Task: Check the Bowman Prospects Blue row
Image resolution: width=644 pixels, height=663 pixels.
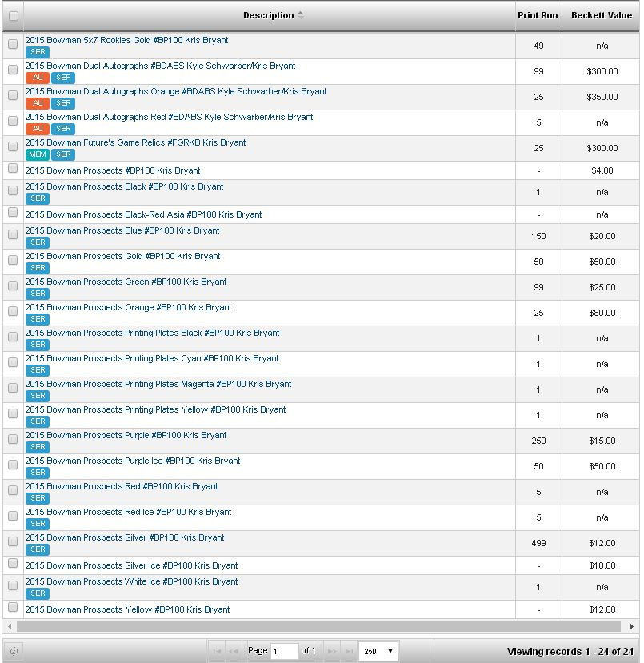Action: [x=13, y=234]
